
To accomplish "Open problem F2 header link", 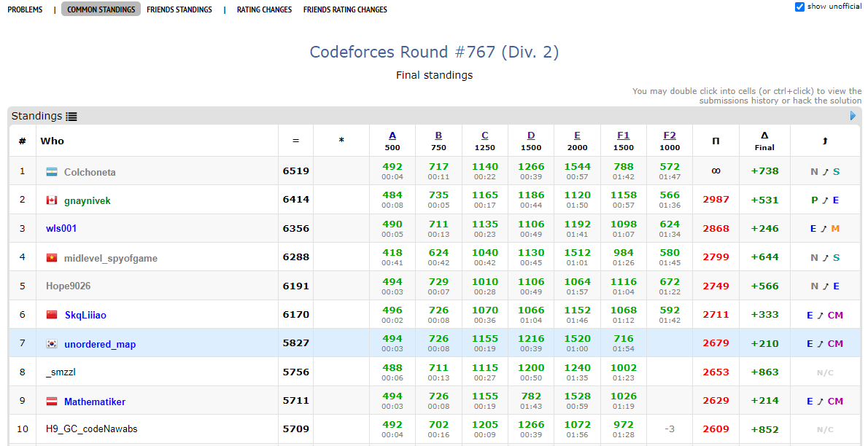I will click(x=670, y=136).
